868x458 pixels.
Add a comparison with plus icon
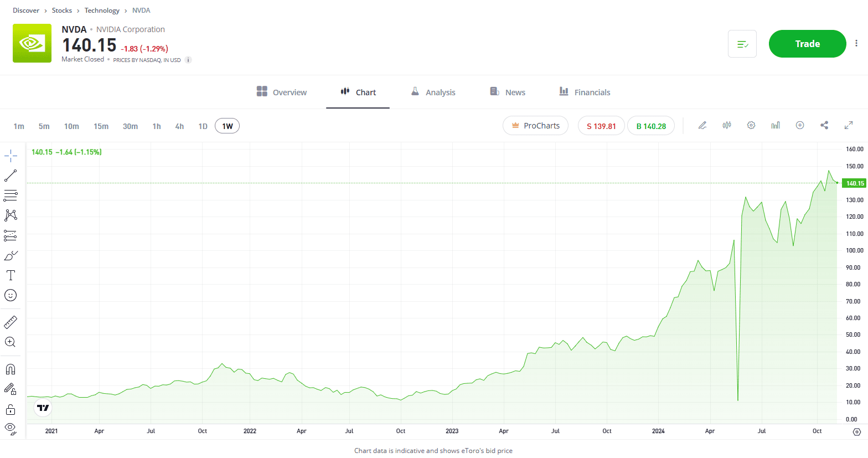[800, 125]
